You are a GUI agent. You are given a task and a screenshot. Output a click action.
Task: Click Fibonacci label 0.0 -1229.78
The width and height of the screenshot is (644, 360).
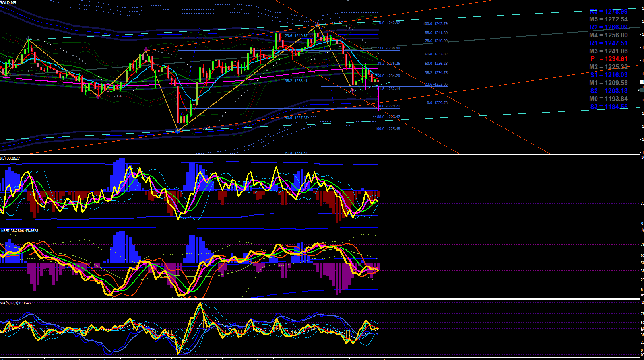(x=437, y=103)
